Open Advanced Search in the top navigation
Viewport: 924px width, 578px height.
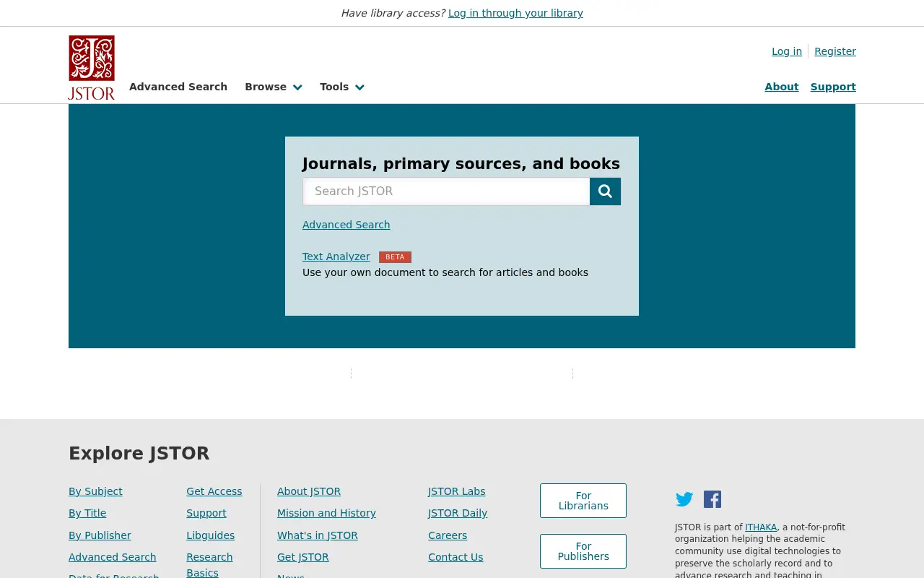point(178,87)
